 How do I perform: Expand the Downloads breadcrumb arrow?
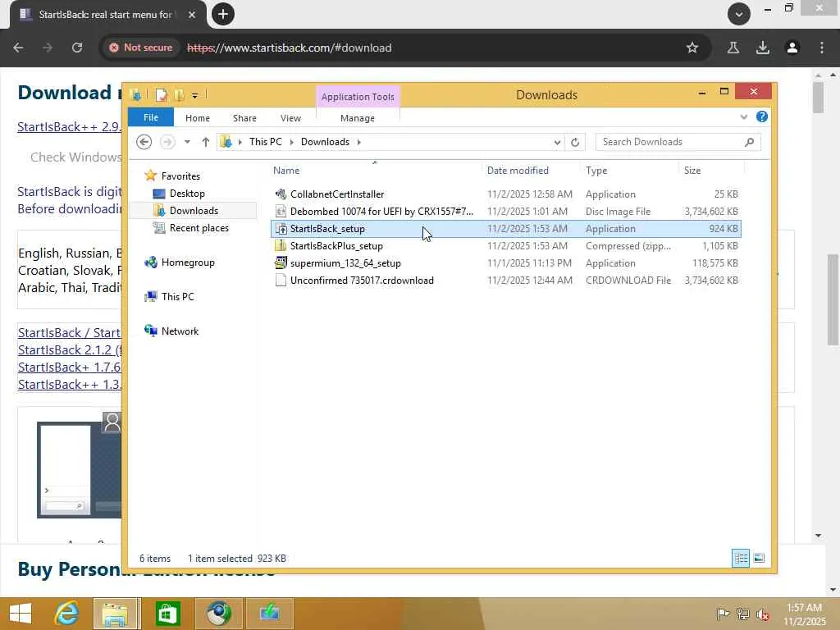[x=359, y=142]
